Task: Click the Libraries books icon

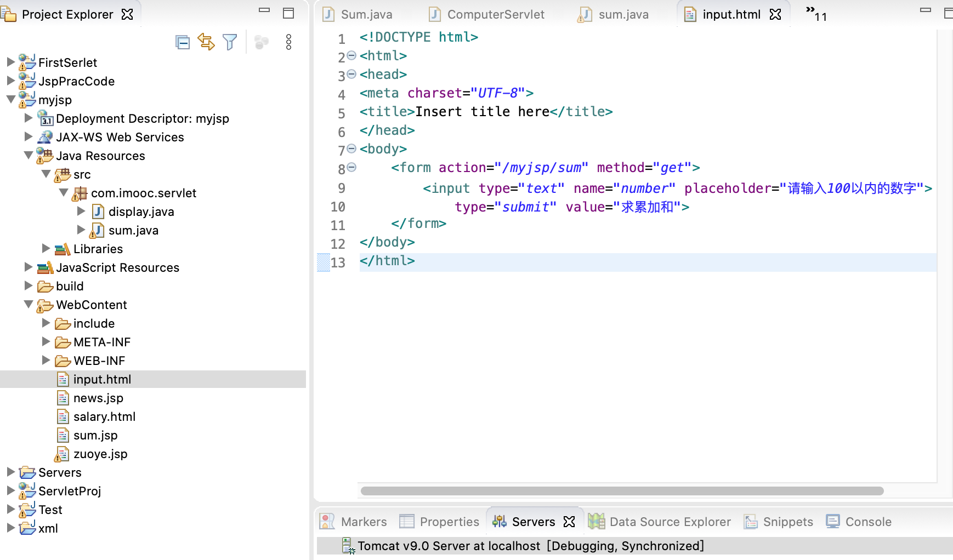Action: (x=63, y=249)
